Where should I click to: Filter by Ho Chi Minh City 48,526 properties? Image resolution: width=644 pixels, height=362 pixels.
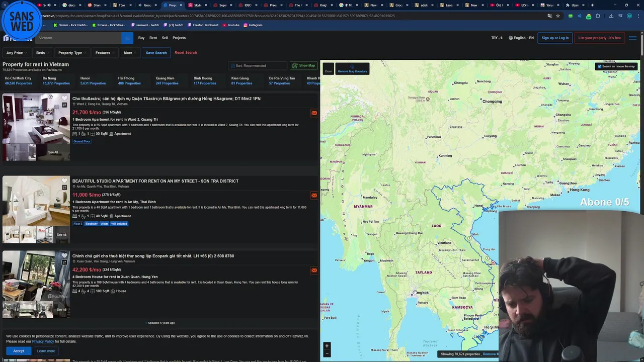tap(18, 80)
